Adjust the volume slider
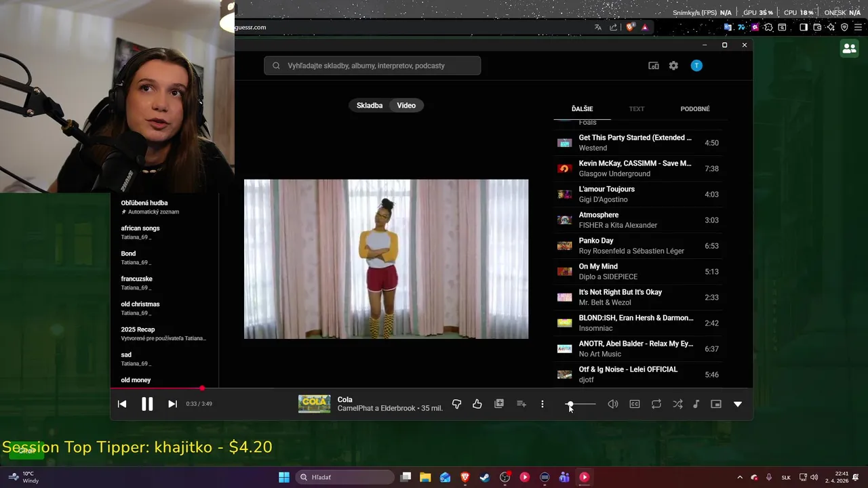The height and width of the screenshot is (488, 868). tap(580, 405)
